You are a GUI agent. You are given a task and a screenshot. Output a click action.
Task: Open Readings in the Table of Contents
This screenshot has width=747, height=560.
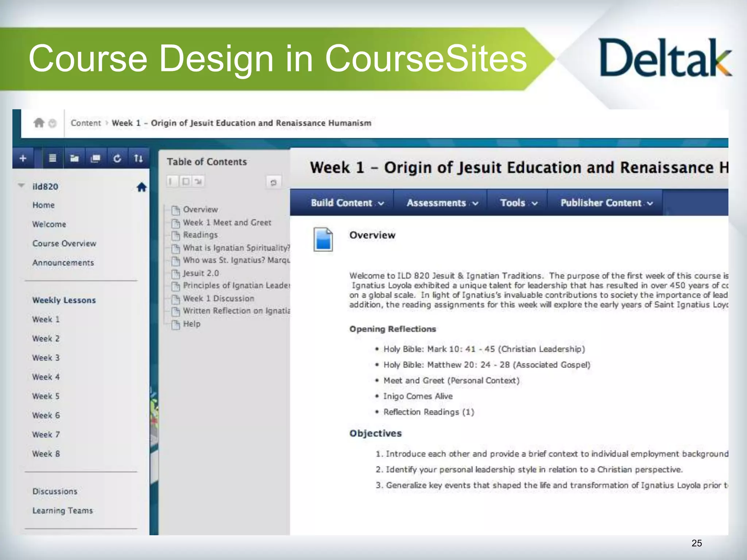click(200, 235)
